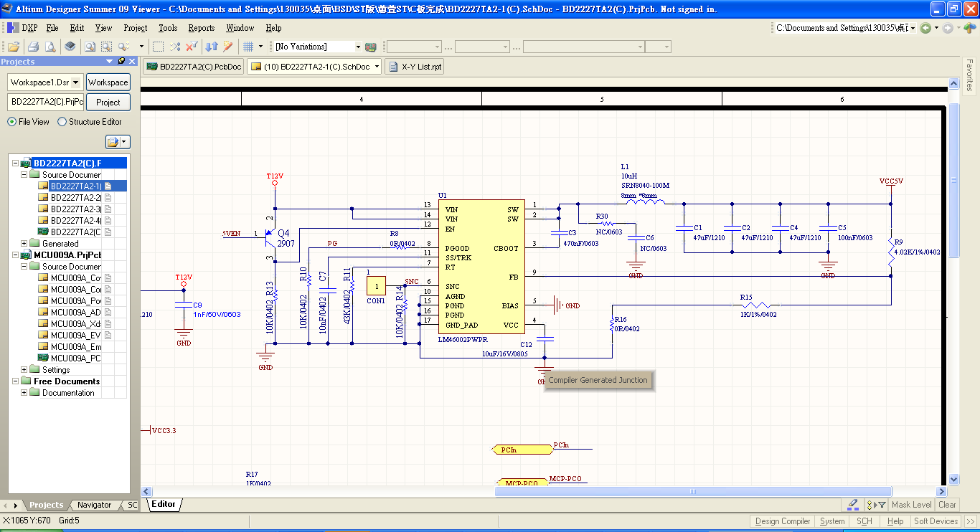Open the Design Compiler status bar panel
Screen dimensions: 980x532
(783, 521)
